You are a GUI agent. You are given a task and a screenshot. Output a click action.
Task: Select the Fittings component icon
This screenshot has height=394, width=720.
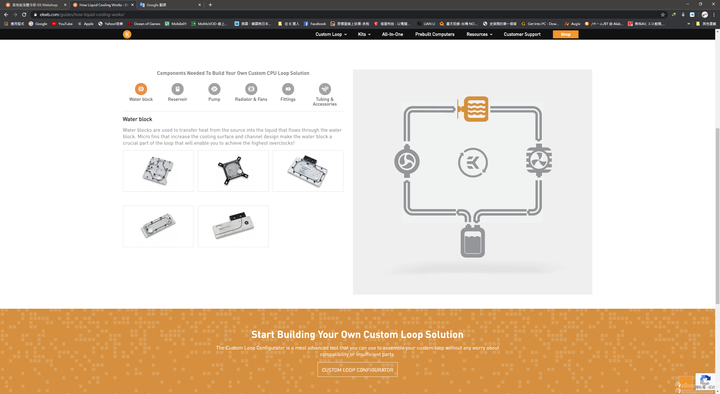[x=288, y=89]
